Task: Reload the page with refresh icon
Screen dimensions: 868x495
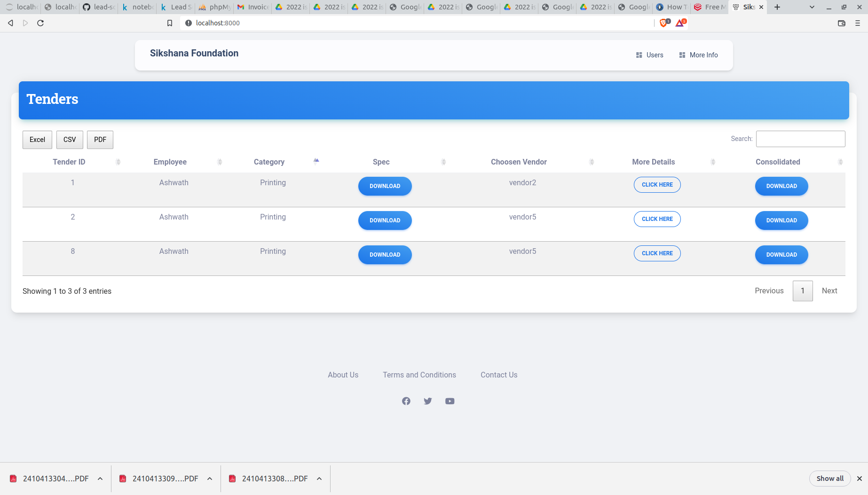Action: (x=40, y=23)
